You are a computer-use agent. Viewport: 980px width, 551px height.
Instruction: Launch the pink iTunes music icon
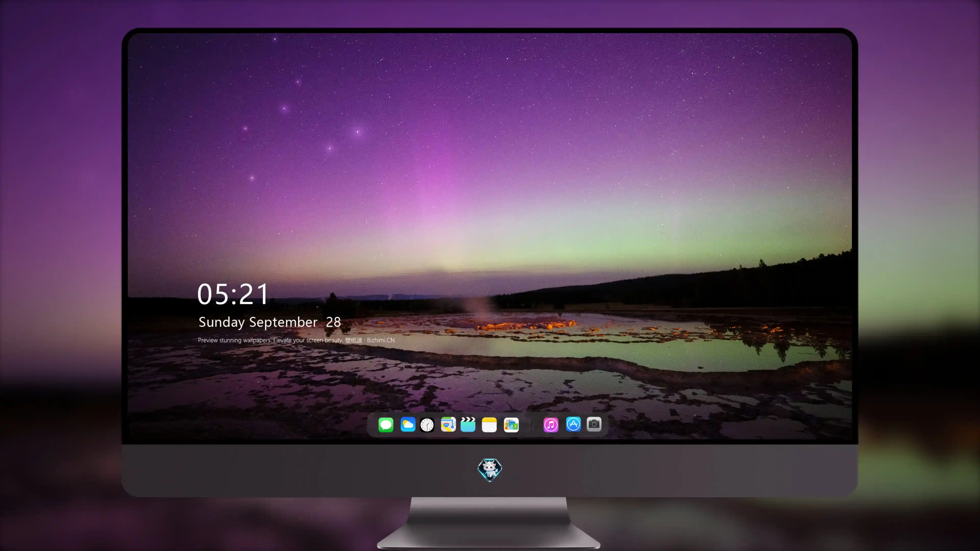point(551,425)
